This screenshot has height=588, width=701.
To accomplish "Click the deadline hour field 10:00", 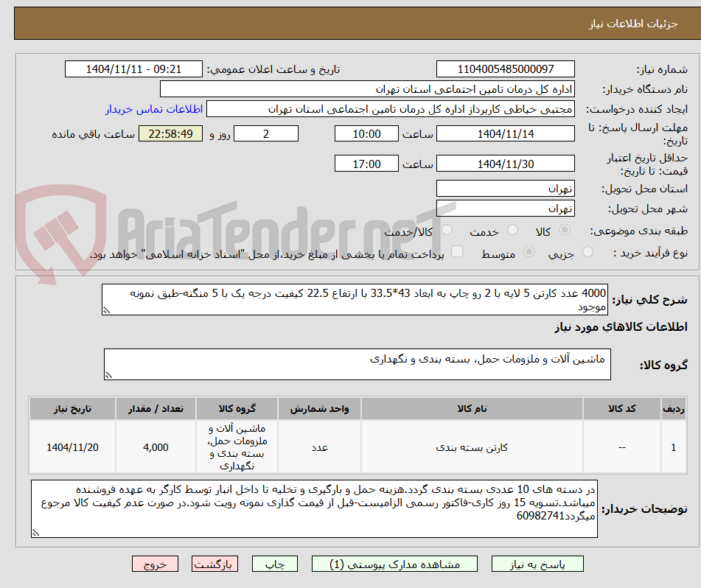I will [x=366, y=134].
